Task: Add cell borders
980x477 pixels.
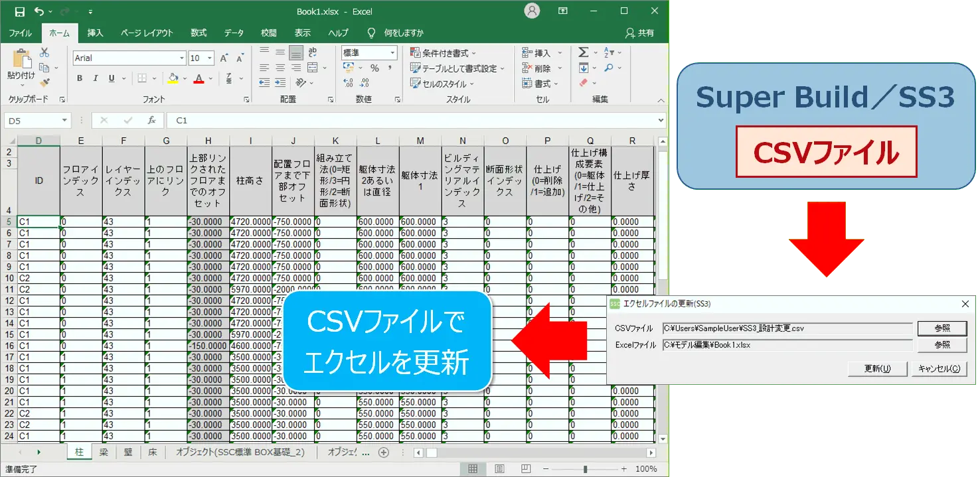Action: [141, 78]
